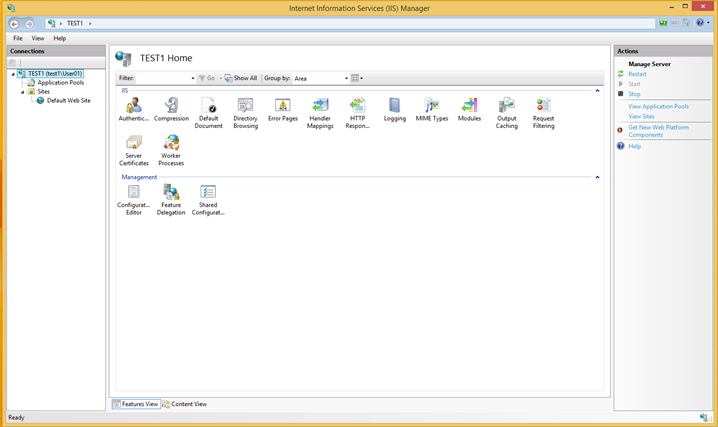The height and width of the screenshot is (427, 718).
Task: Open the Output Caching feature
Action: click(x=506, y=113)
